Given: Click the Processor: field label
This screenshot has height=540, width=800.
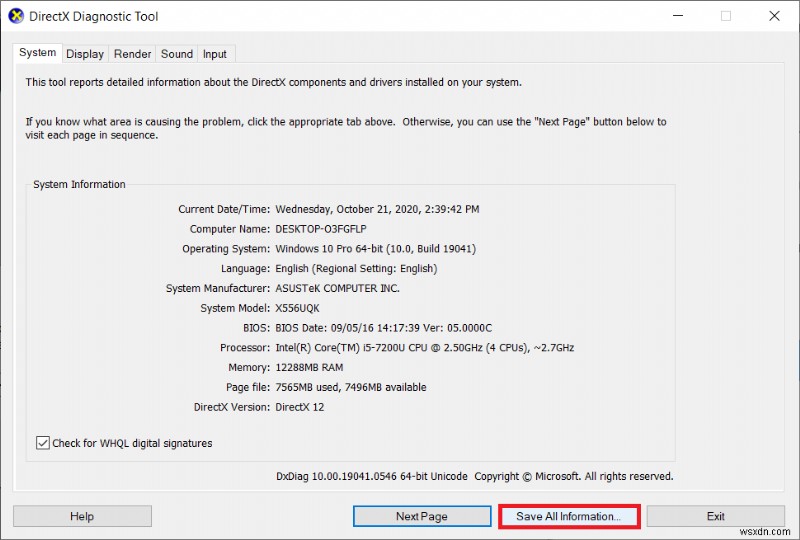Looking at the screenshot, I should 245,348.
